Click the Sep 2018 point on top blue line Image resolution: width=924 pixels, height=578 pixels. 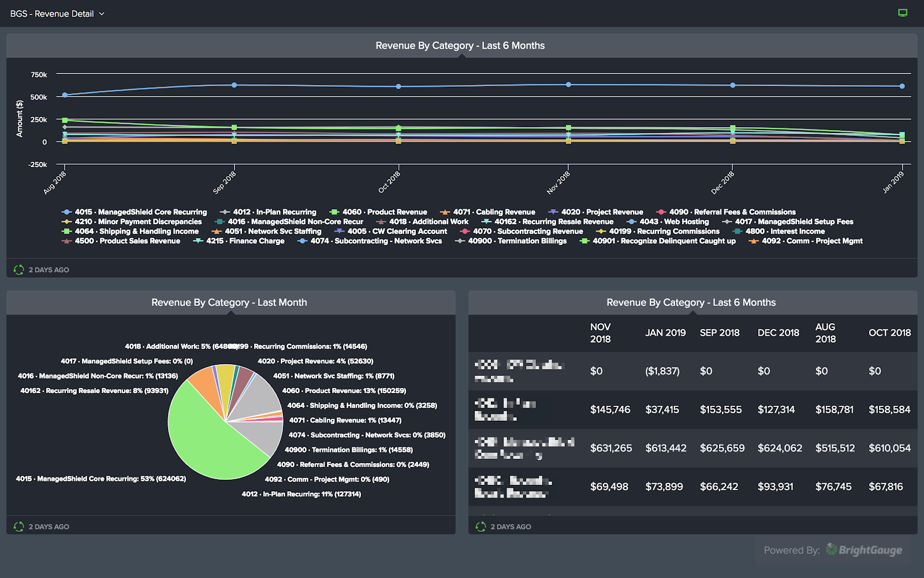234,85
